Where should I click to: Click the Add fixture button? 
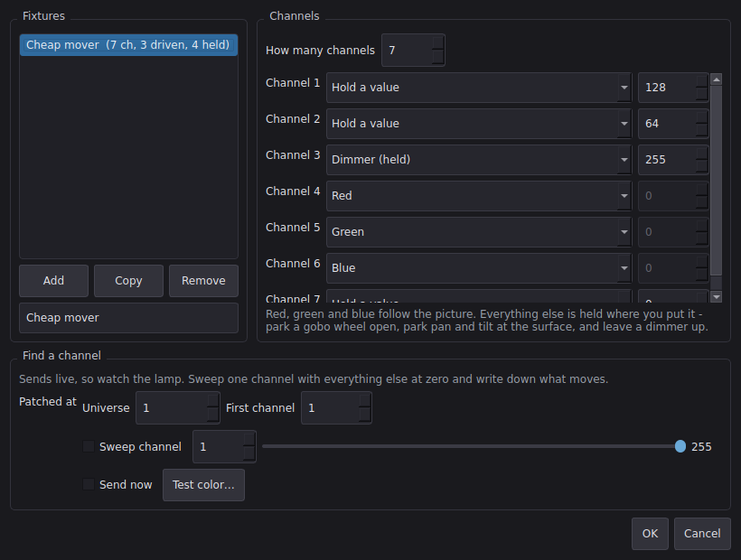(x=53, y=281)
